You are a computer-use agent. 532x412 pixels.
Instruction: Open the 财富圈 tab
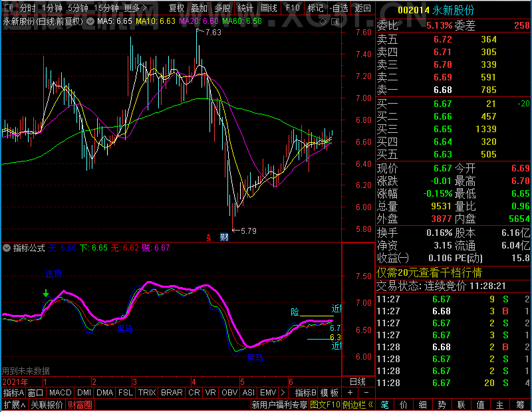pyautogui.click(x=80, y=405)
